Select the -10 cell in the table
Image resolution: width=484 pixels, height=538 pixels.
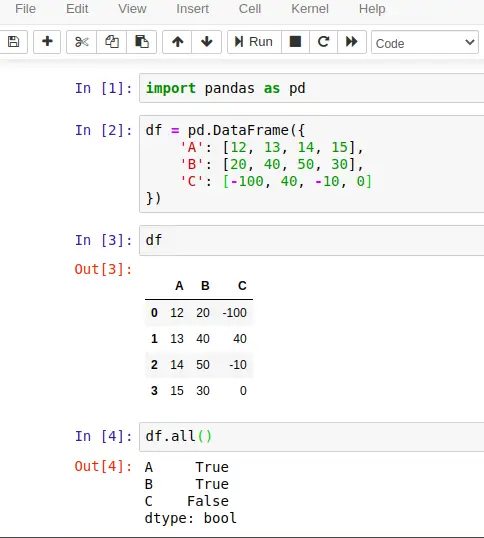pos(238,364)
